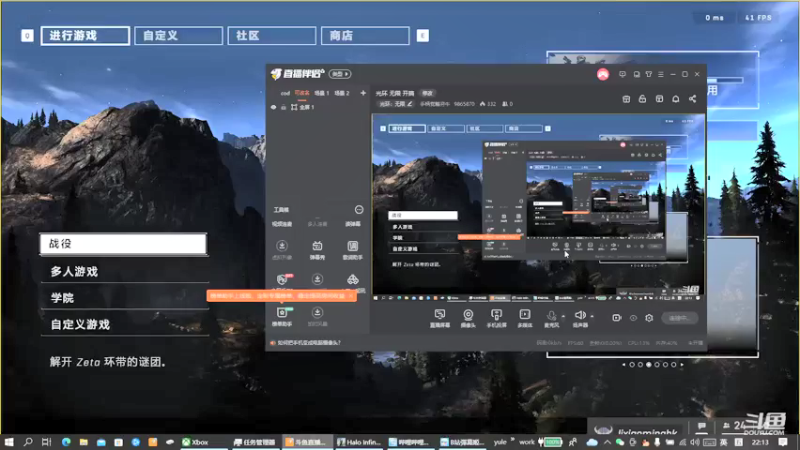Viewport: 800px width, 450px height.
Task: Switch to the Halo Infinite taskbar window
Action: (359, 442)
